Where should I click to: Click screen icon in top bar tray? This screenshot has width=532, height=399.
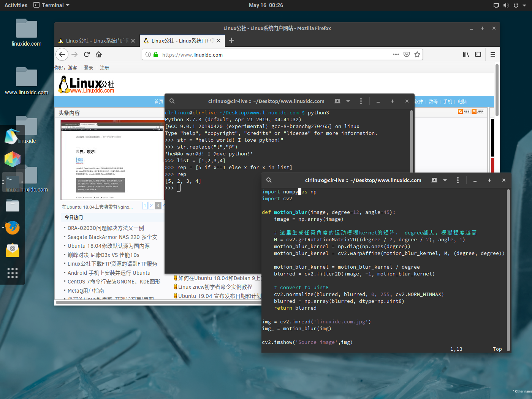[496, 5]
